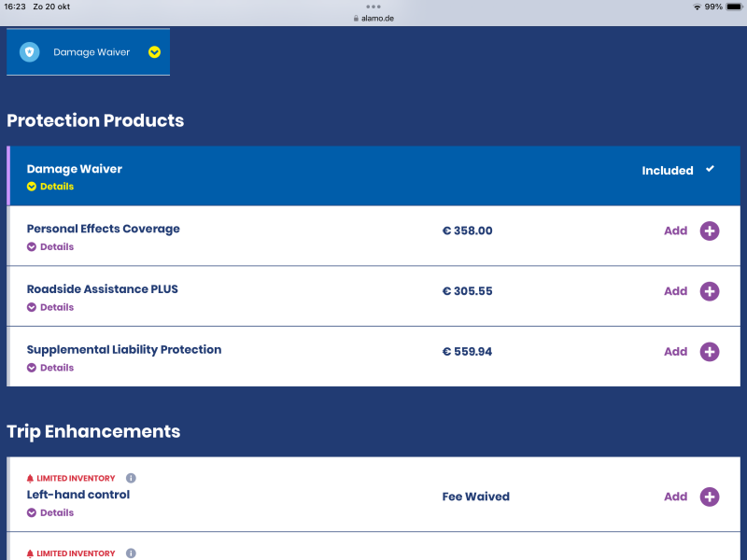Expand the Damage Waiver yellow chevron dropdown

[x=154, y=52]
